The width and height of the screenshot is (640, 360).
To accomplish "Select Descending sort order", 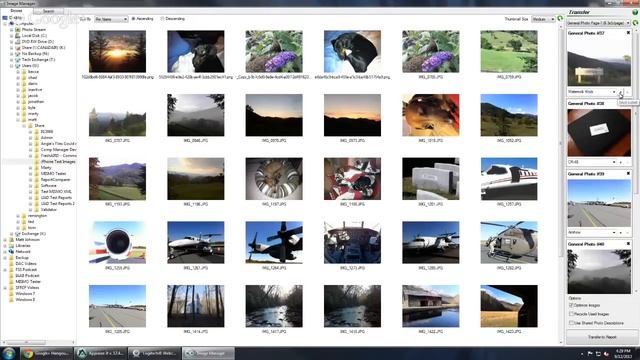I will point(173,19).
